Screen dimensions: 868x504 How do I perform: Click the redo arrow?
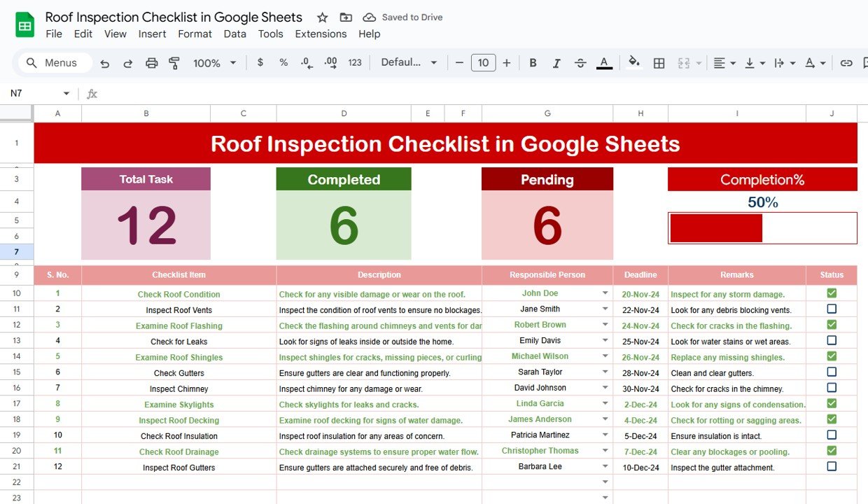point(128,63)
